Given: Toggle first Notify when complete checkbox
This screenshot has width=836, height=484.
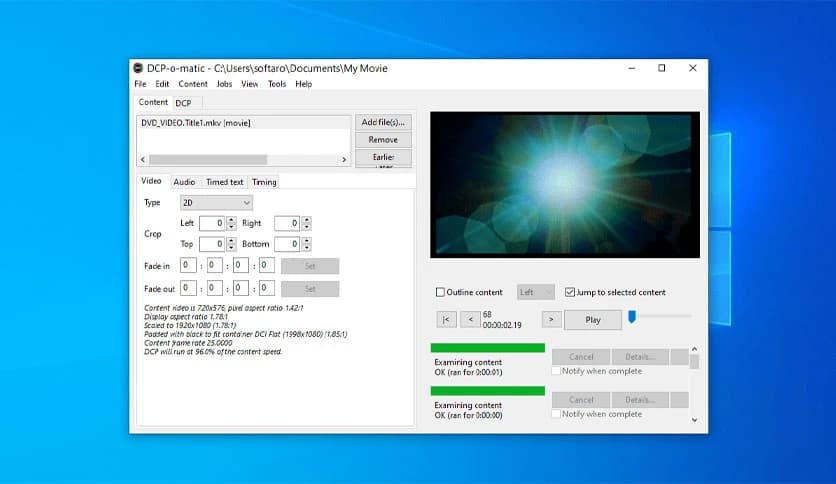Looking at the screenshot, I should [x=557, y=371].
